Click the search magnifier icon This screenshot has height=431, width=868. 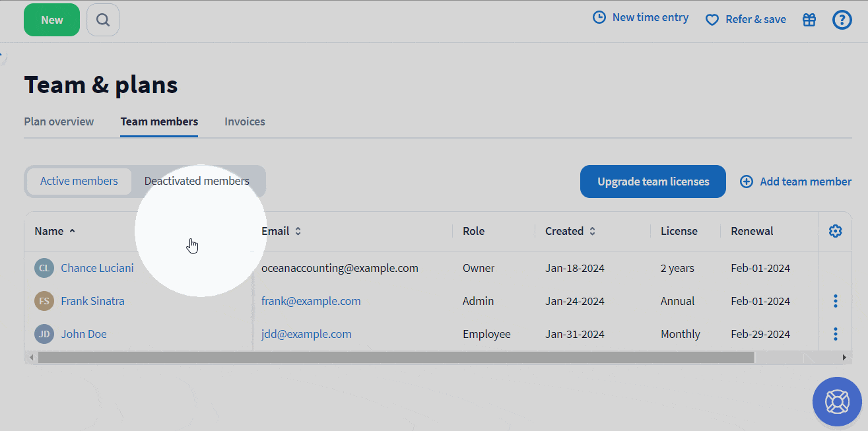(103, 20)
